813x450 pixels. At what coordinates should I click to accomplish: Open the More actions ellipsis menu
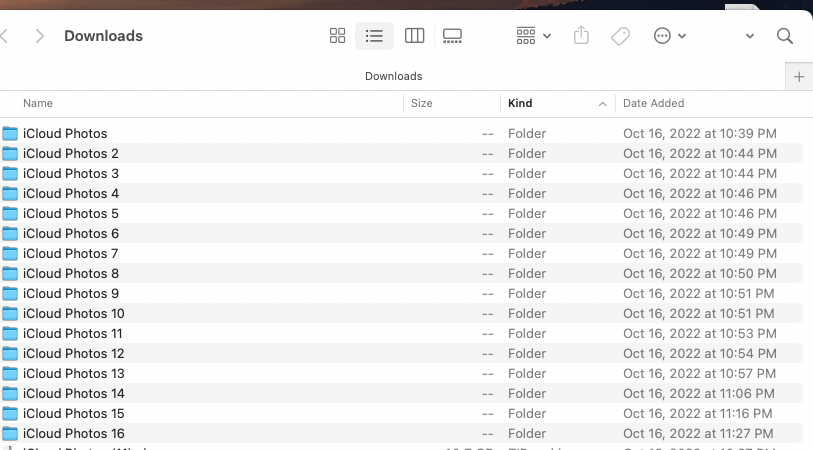click(x=669, y=36)
